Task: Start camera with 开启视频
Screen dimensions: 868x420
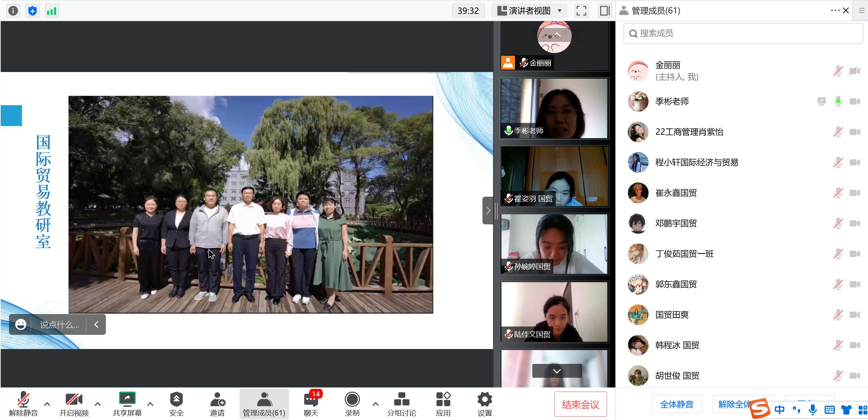Action: click(x=74, y=404)
